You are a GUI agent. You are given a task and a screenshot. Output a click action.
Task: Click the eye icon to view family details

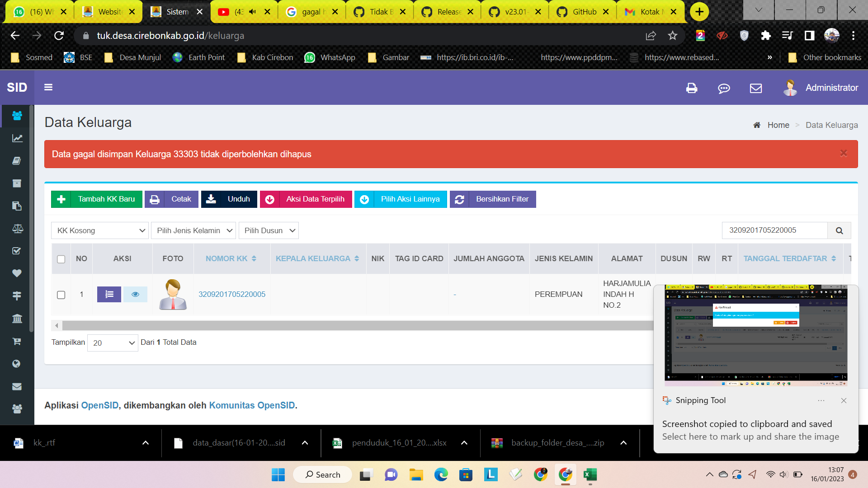(x=135, y=294)
